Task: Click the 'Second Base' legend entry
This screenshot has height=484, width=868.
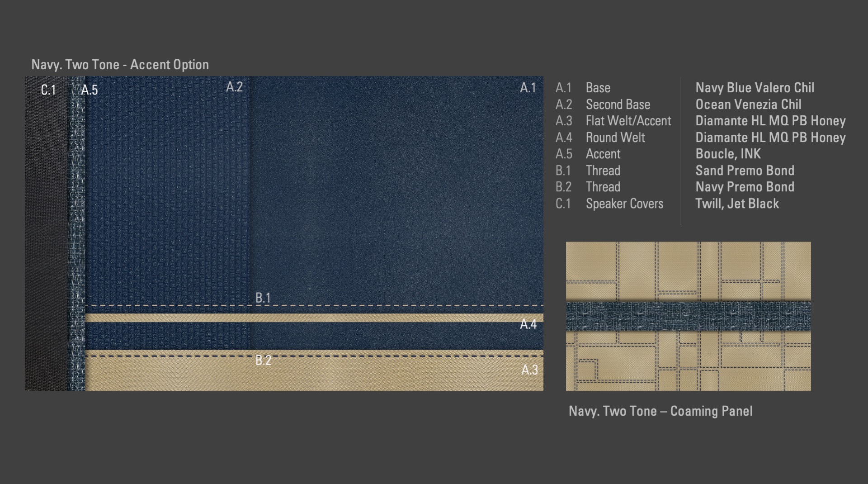Action: coord(618,104)
